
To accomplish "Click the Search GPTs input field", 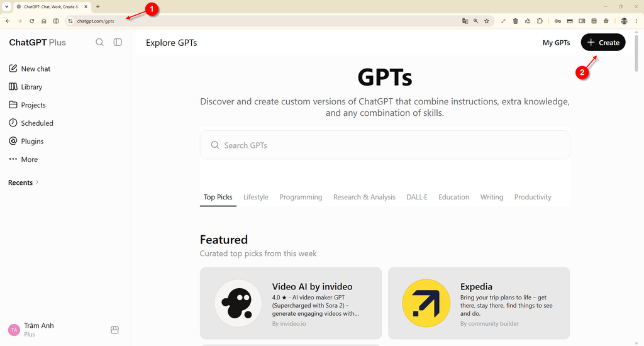I will coord(385,145).
